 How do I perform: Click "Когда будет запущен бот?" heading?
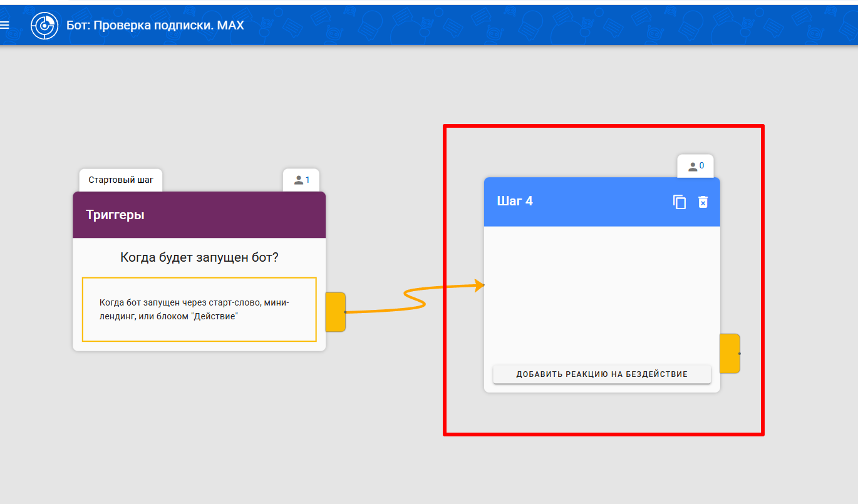click(x=199, y=257)
